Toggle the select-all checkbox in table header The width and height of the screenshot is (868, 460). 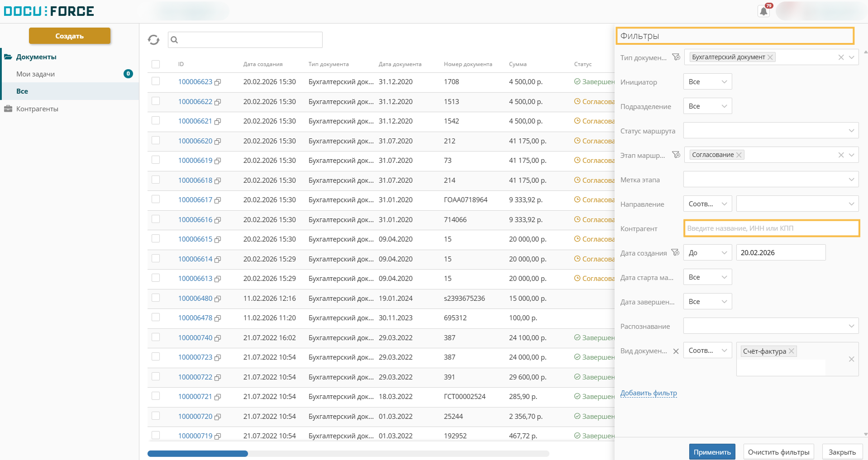pos(156,64)
